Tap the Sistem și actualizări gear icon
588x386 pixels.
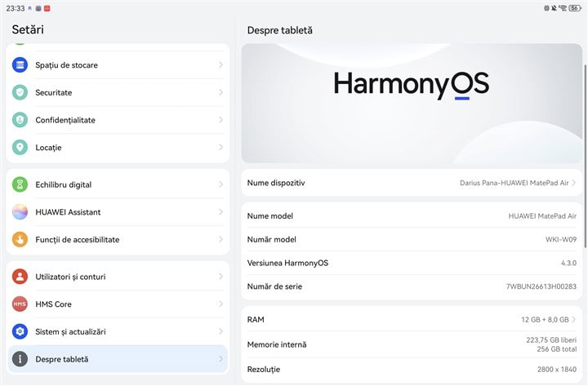(x=20, y=331)
